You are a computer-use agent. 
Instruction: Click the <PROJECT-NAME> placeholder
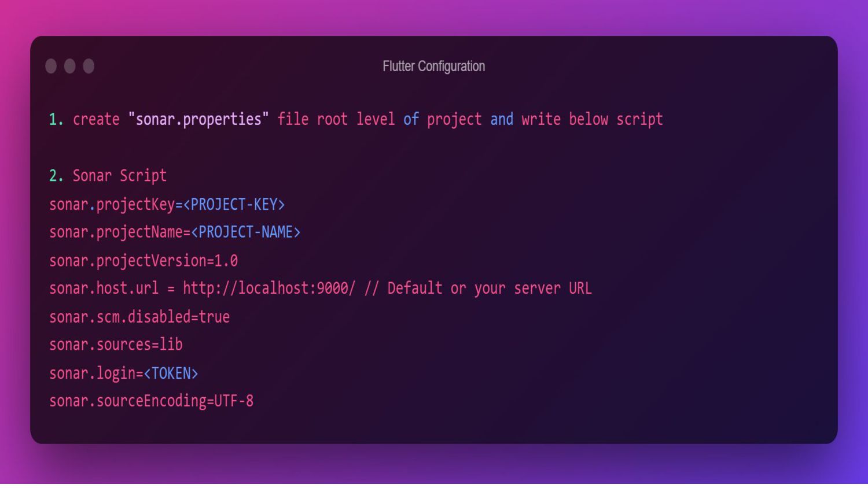pos(245,232)
